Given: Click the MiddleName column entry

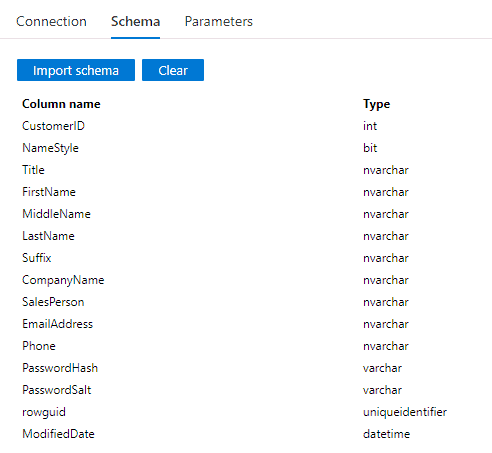Looking at the screenshot, I should pyautogui.click(x=56, y=214).
